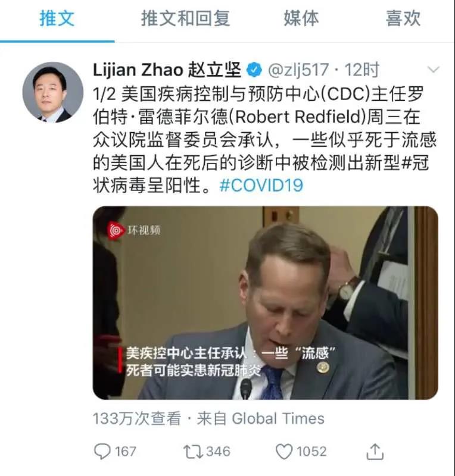455x476 pixels.
Task: Click the blue verified badge
Action: pyautogui.click(x=254, y=70)
